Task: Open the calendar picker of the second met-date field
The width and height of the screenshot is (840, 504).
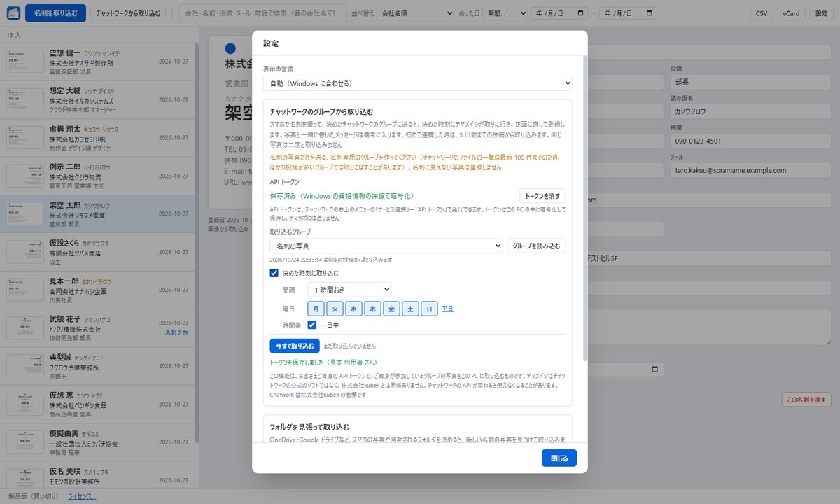Action: pyautogui.click(x=650, y=13)
